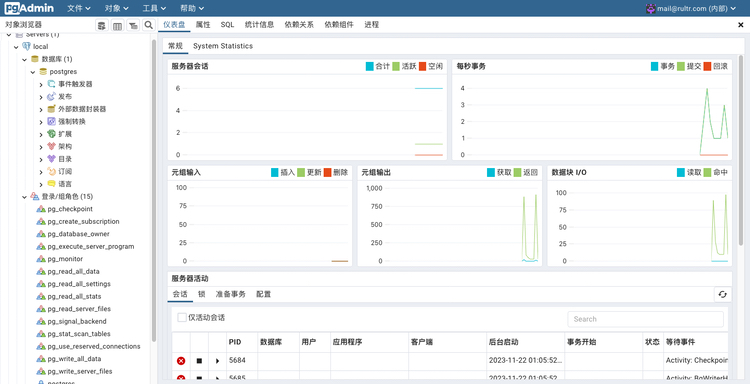Click the Filtered Rows toolbar icon
This screenshot has width=750, height=384.
pyautogui.click(x=133, y=25)
